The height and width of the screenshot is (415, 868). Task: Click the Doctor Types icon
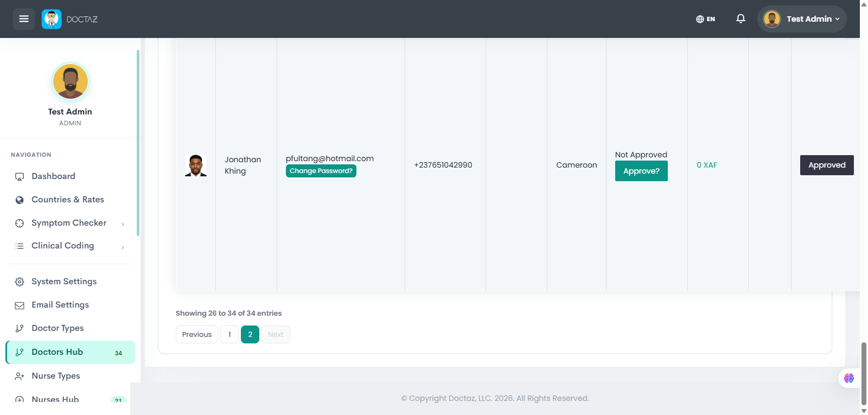pos(20,329)
